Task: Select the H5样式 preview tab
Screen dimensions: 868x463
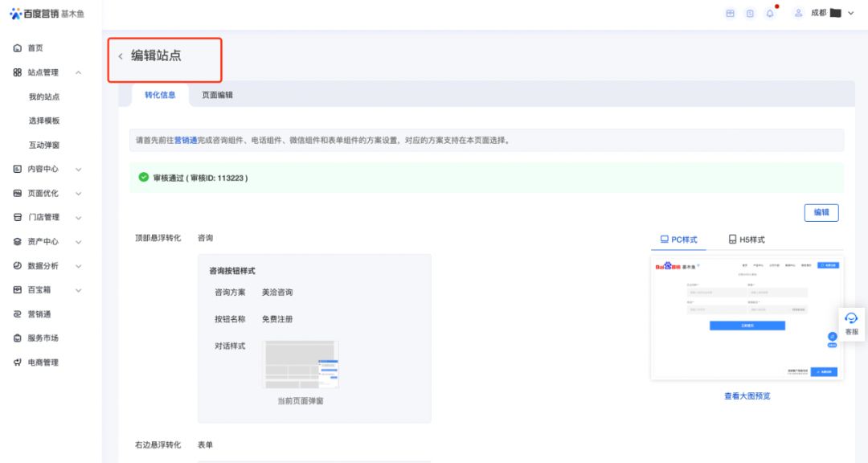Action: point(747,240)
